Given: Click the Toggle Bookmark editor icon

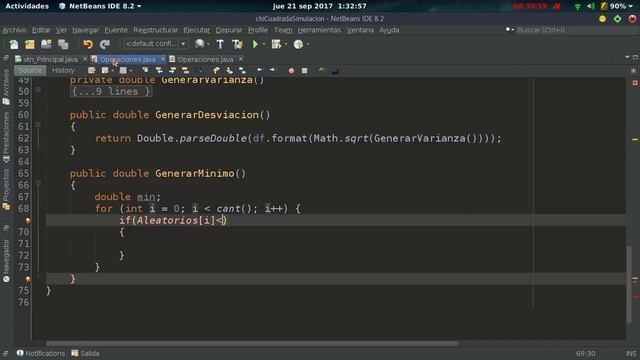Looking at the screenshot, I should [242, 71].
